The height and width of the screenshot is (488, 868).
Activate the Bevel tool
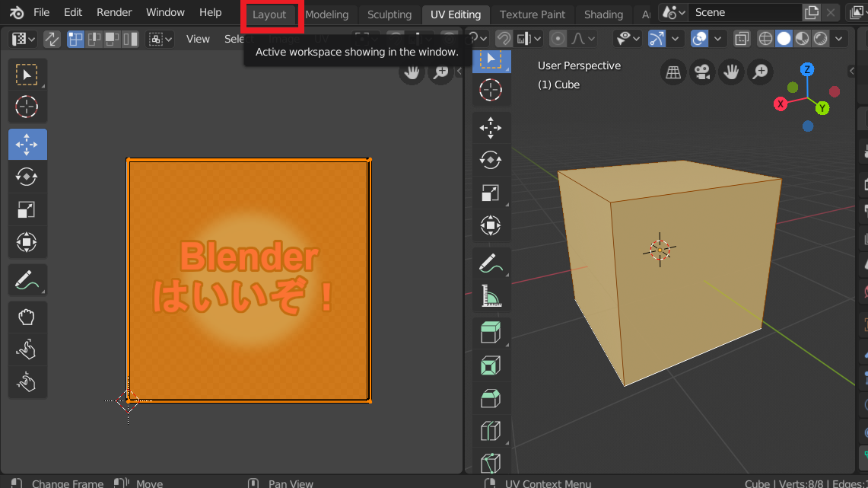pyautogui.click(x=491, y=398)
